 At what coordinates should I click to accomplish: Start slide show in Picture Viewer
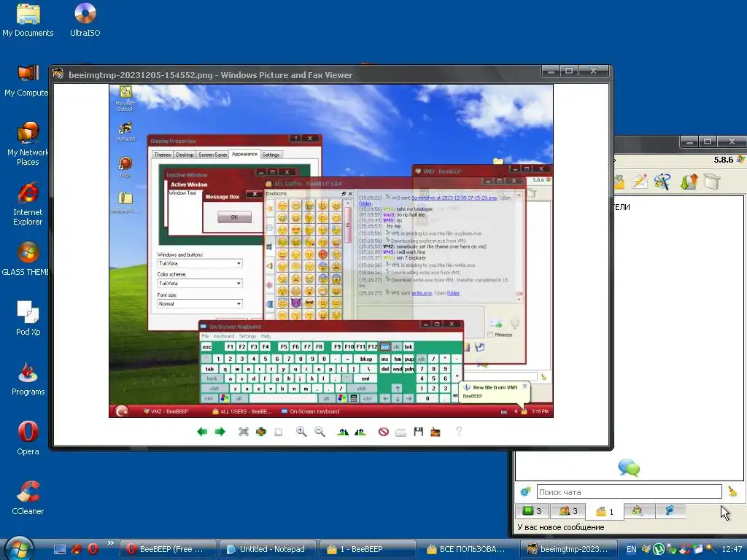click(x=279, y=432)
